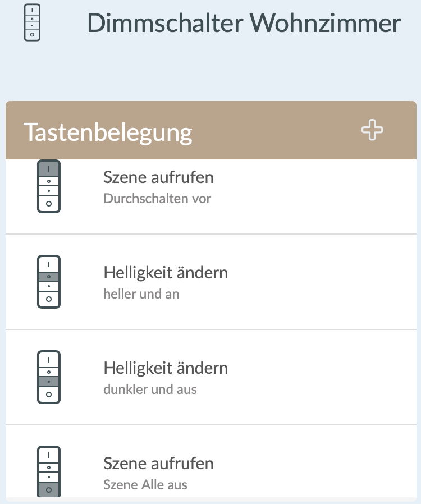The width and height of the screenshot is (421, 504).
Task: Click the Szene Alle aus subtitle
Action: pos(145,485)
